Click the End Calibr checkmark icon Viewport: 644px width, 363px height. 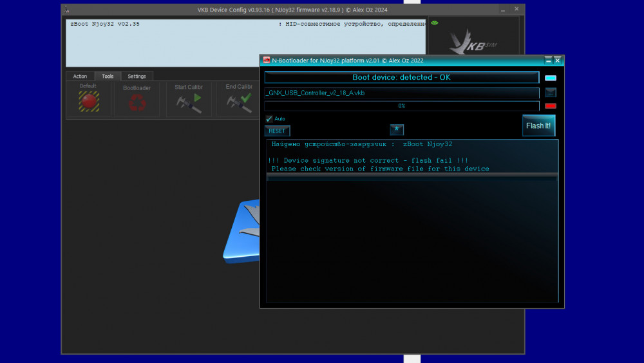tap(240, 103)
